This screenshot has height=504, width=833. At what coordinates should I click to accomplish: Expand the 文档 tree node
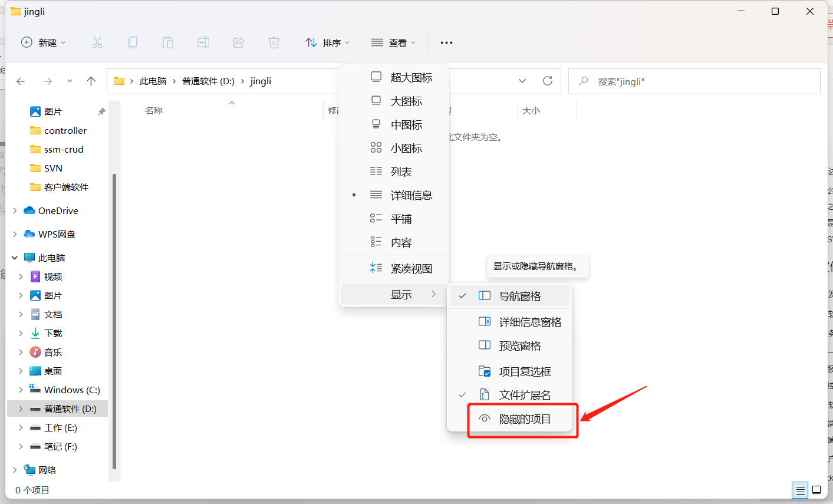tap(21, 314)
